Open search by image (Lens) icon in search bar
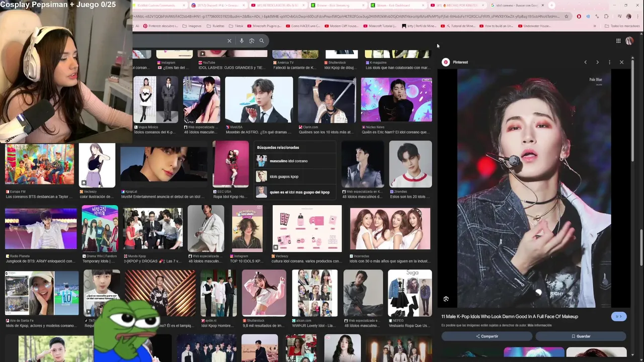644x362 pixels. tap(252, 41)
